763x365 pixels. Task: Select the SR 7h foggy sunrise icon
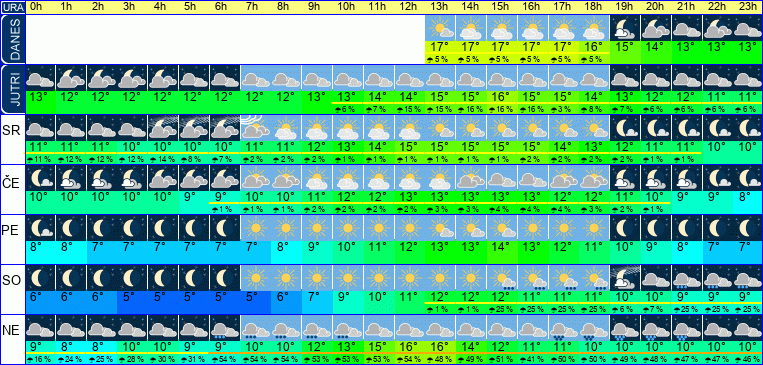coord(255,128)
